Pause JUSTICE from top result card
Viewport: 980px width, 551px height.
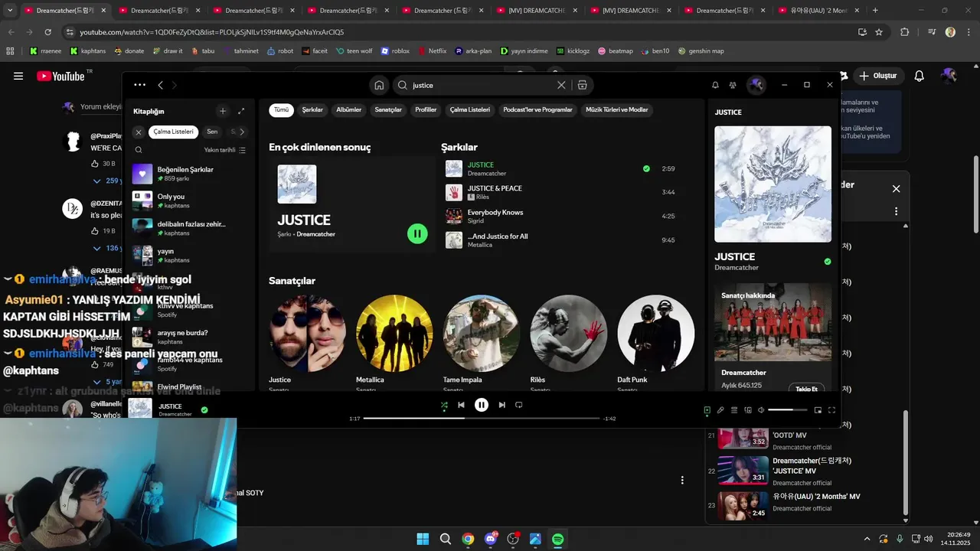417,233
